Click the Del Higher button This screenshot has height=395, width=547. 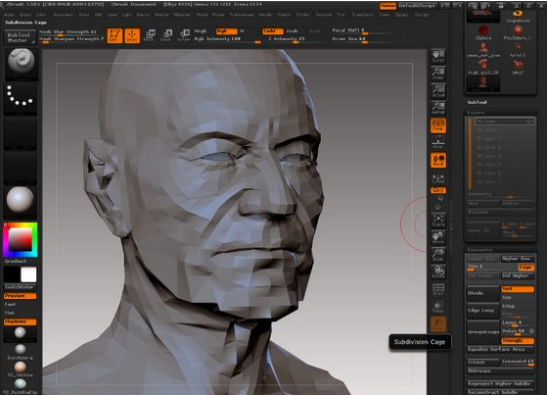click(518, 276)
